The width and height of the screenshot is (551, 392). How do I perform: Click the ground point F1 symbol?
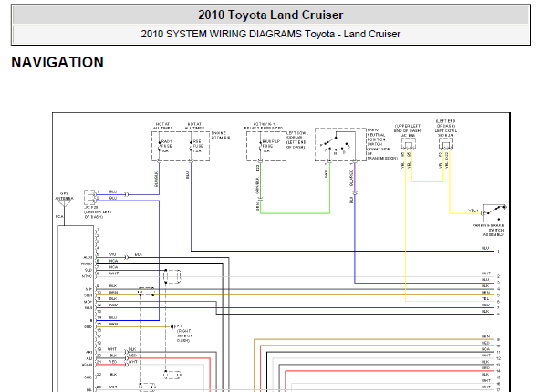[172, 326]
